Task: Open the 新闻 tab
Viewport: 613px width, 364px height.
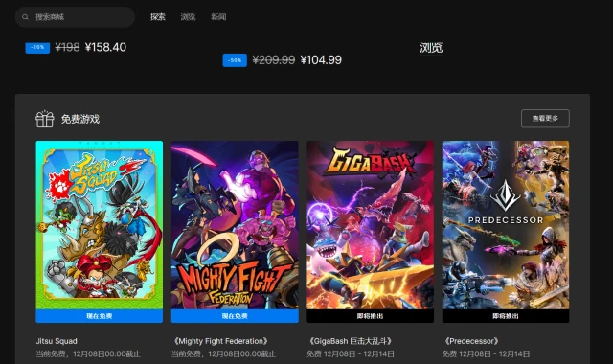Action: [218, 17]
